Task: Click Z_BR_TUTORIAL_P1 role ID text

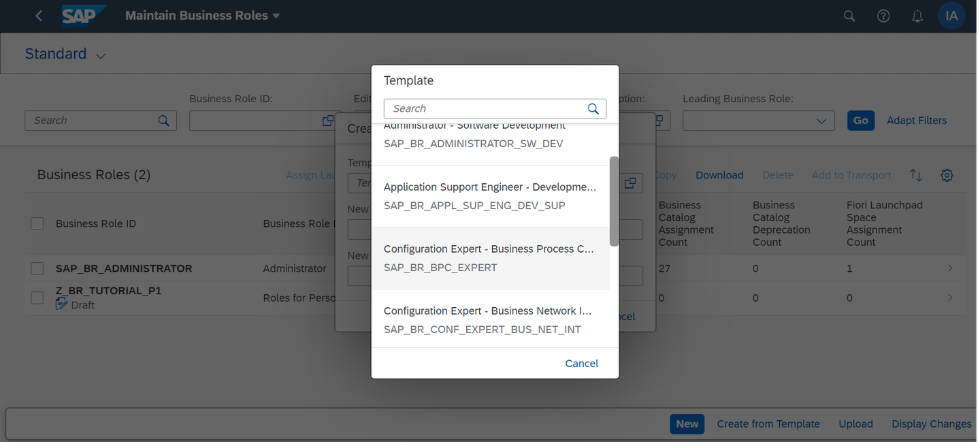Action: pyautogui.click(x=109, y=291)
